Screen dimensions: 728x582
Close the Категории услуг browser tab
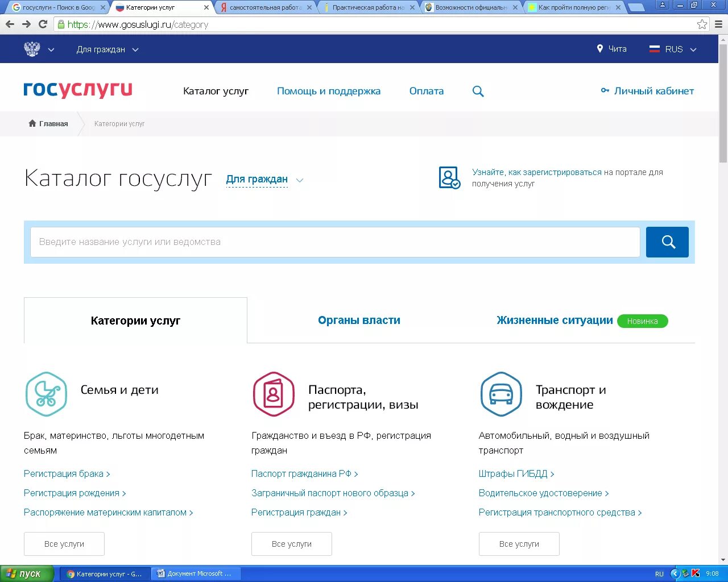coord(206,7)
